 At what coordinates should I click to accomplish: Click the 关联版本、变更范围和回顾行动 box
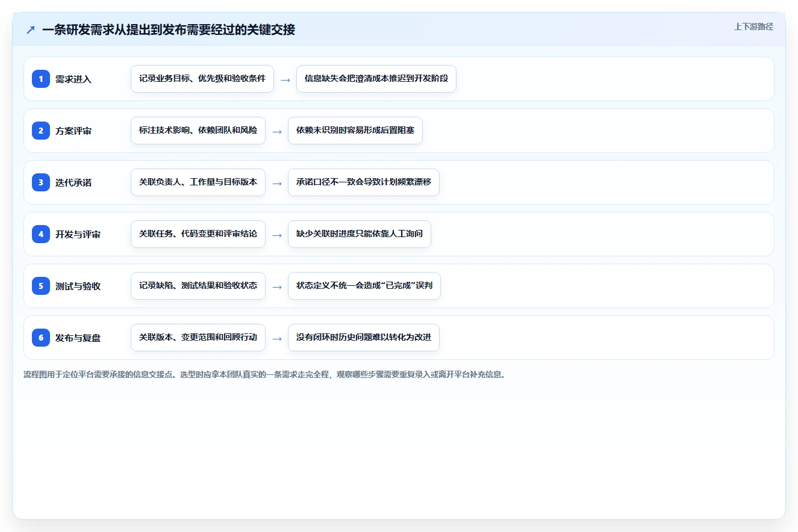pyautogui.click(x=198, y=338)
